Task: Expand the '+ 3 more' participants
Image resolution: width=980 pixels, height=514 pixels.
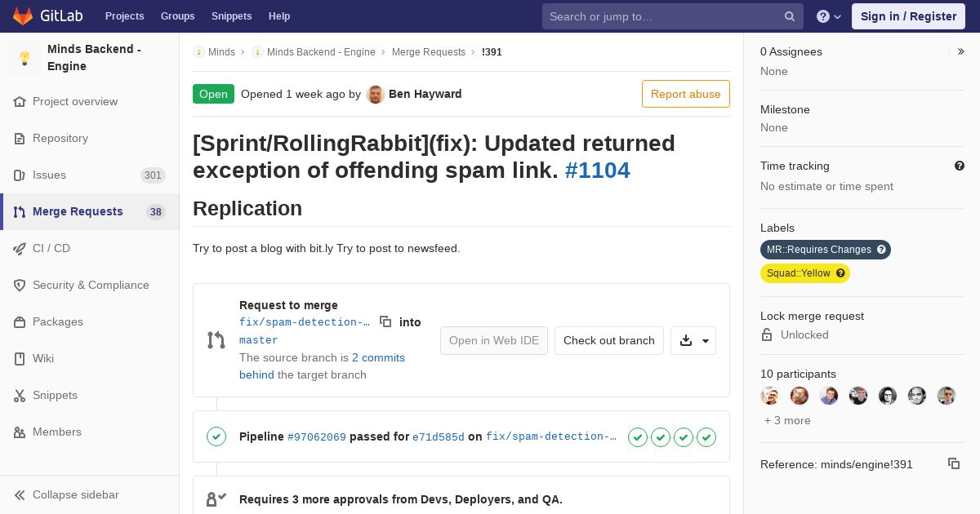Action: 787,420
